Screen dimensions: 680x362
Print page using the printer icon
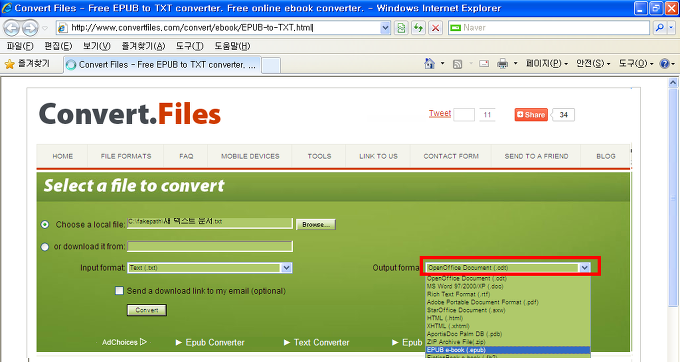coord(502,64)
